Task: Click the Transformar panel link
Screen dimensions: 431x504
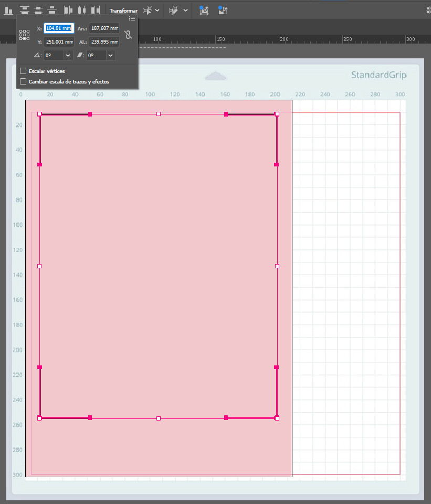Action: point(123,10)
